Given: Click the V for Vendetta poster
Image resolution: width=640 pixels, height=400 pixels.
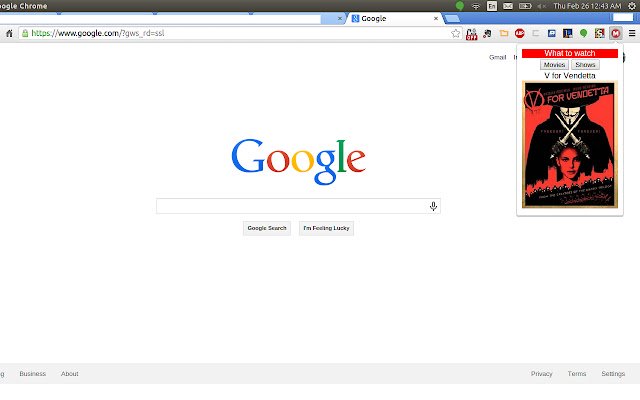Looking at the screenshot, I should pyautogui.click(x=570, y=144).
